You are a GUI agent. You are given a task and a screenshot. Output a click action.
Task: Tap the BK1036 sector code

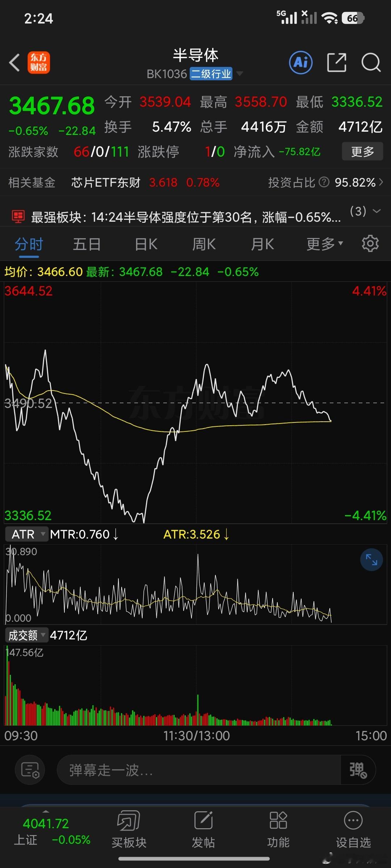click(x=167, y=74)
